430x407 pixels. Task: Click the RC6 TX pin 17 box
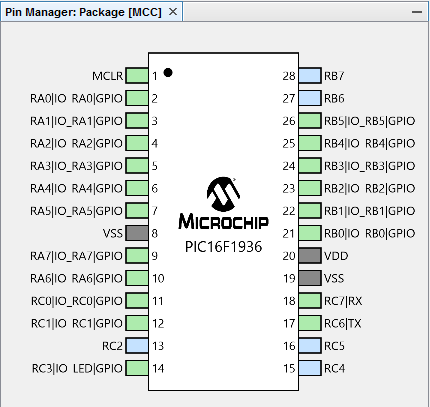tap(310, 323)
